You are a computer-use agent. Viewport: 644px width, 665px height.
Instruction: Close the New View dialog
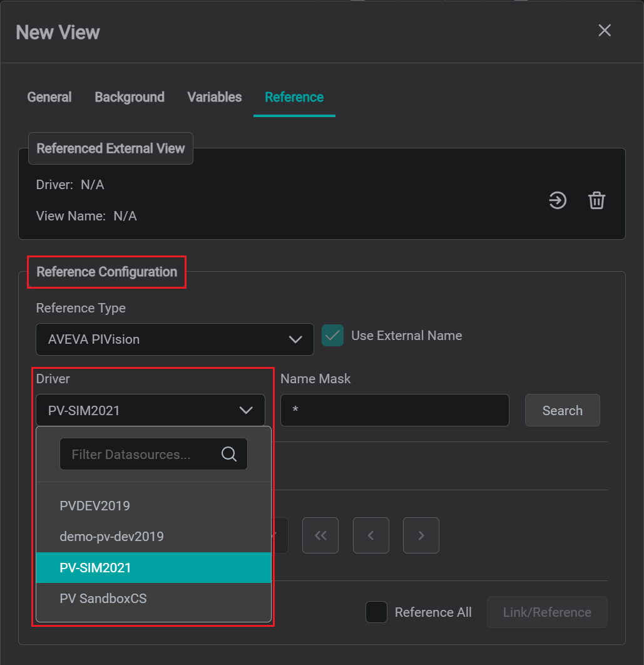pyautogui.click(x=604, y=31)
